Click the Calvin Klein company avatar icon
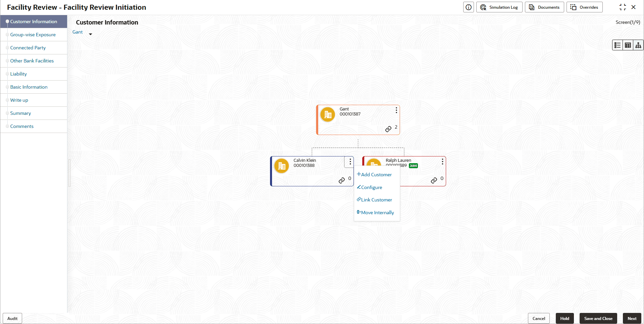644x324 pixels. click(281, 166)
